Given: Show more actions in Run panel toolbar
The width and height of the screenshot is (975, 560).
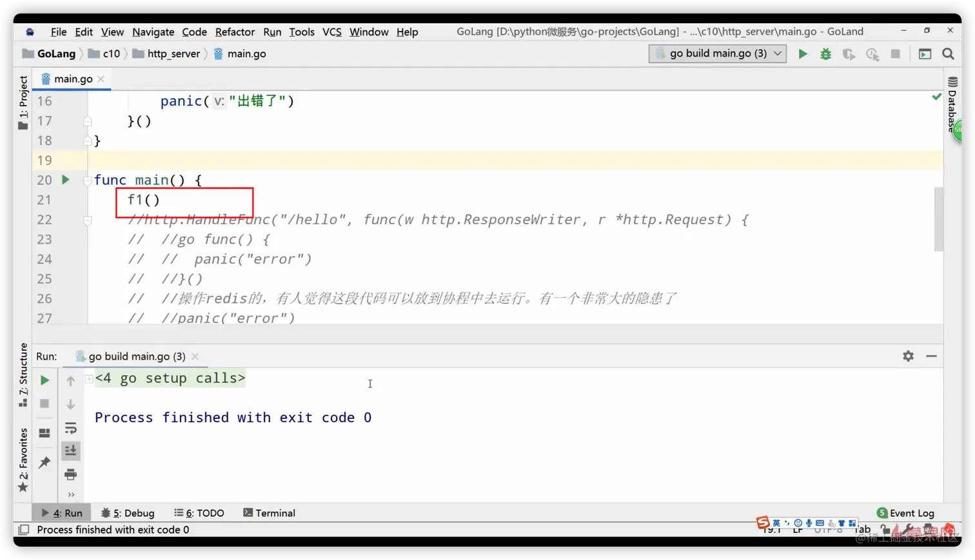Looking at the screenshot, I should [x=71, y=495].
